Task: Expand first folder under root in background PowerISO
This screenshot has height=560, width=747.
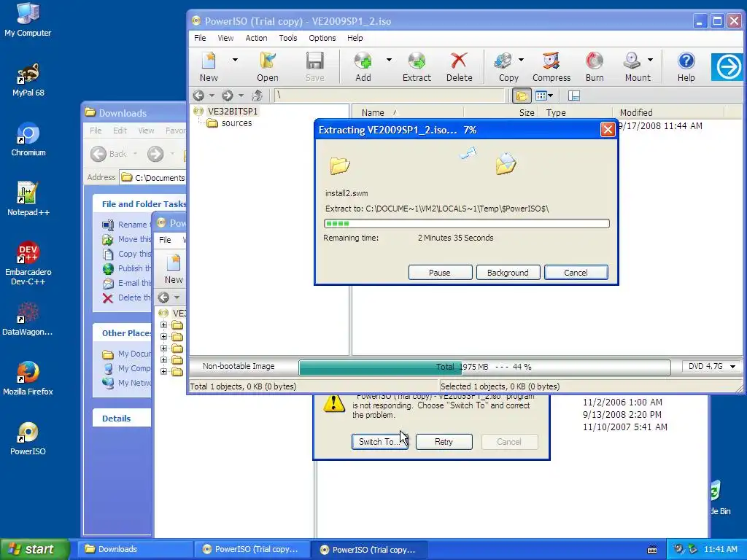Action: [x=163, y=324]
